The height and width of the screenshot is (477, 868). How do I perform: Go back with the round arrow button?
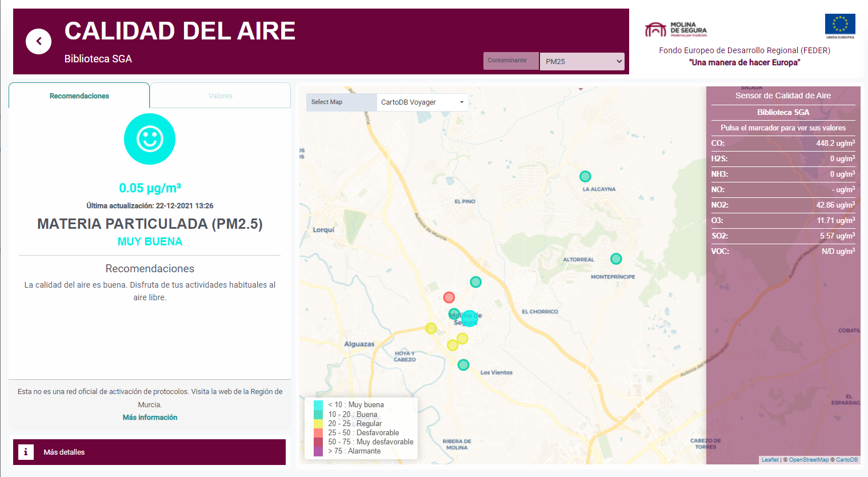click(x=38, y=41)
